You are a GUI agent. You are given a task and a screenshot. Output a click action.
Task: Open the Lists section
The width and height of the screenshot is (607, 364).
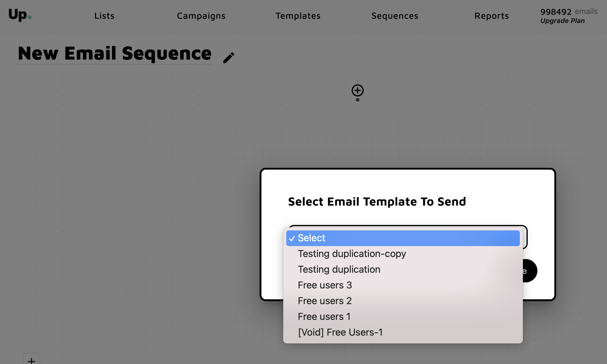coord(104,16)
